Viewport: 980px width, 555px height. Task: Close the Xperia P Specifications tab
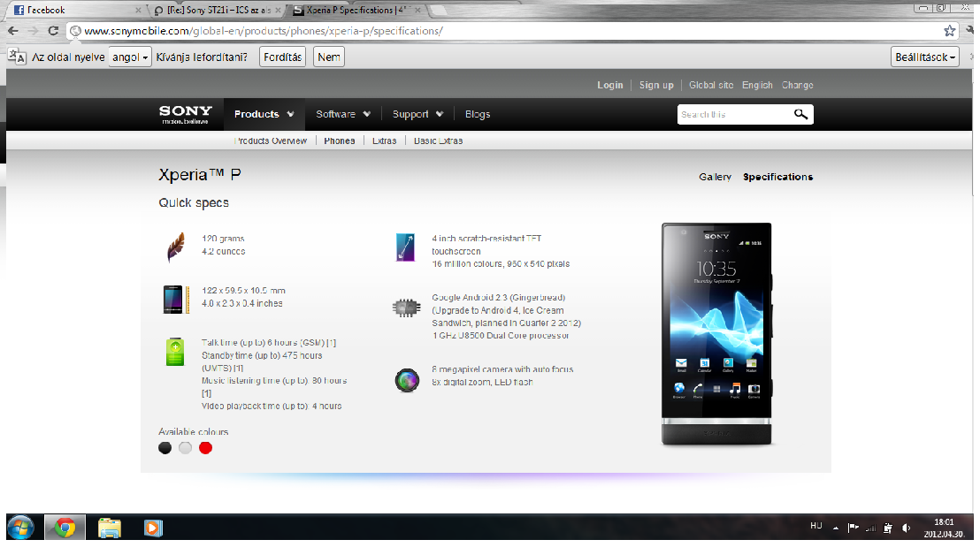[x=418, y=10]
